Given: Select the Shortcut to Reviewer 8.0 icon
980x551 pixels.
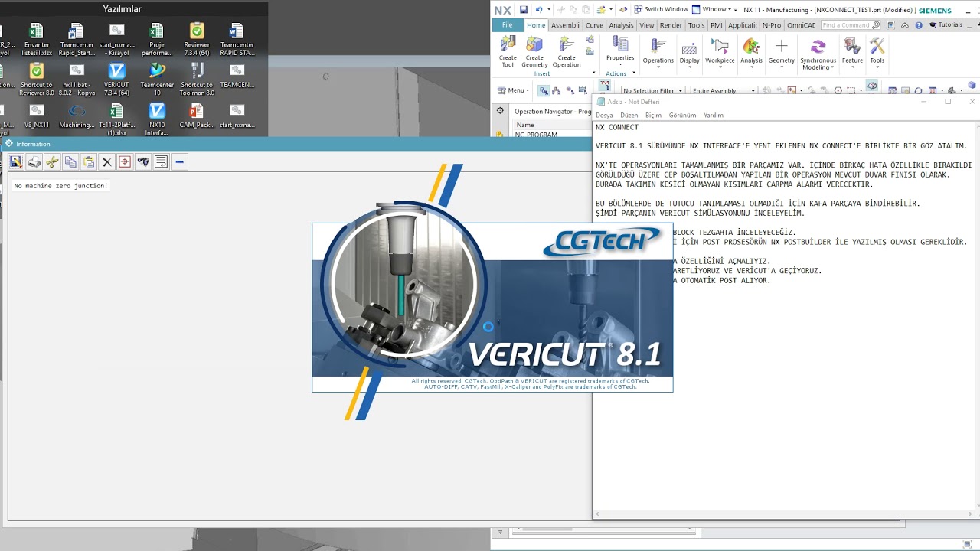Looking at the screenshot, I should tap(37, 80).
